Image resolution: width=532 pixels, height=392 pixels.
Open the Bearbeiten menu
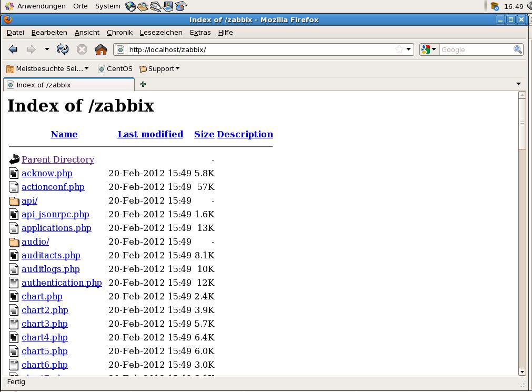(49, 33)
